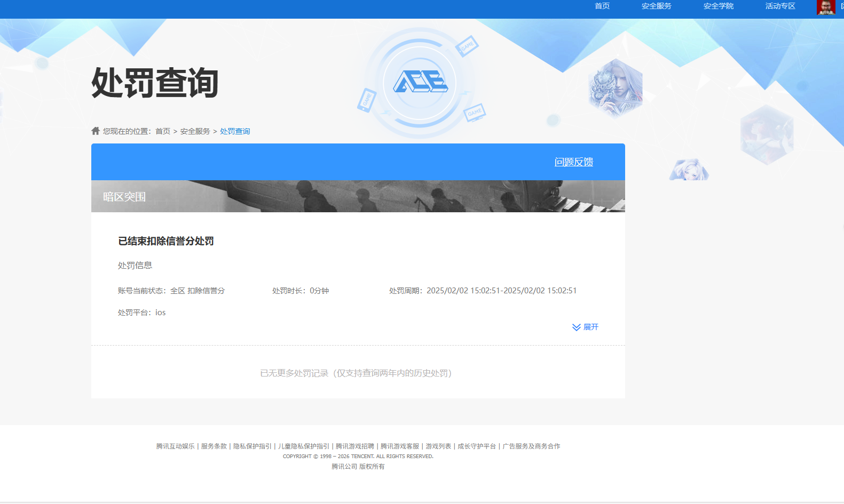The height and width of the screenshot is (504, 844).
Task: Click the 账号当前状态: 全区 扣除信誉分 text
Action: tap(171, 291)
